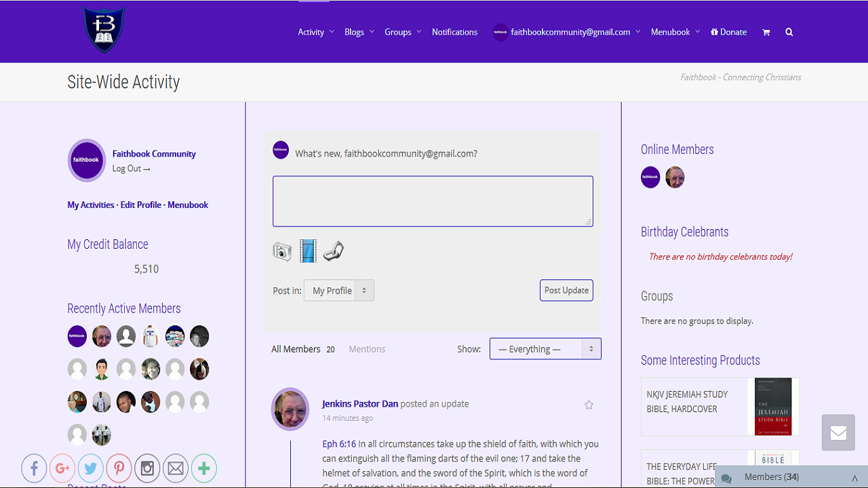868x488 pixels.
Task: Switch to the Mentions tab
Action: click(367, 349)
